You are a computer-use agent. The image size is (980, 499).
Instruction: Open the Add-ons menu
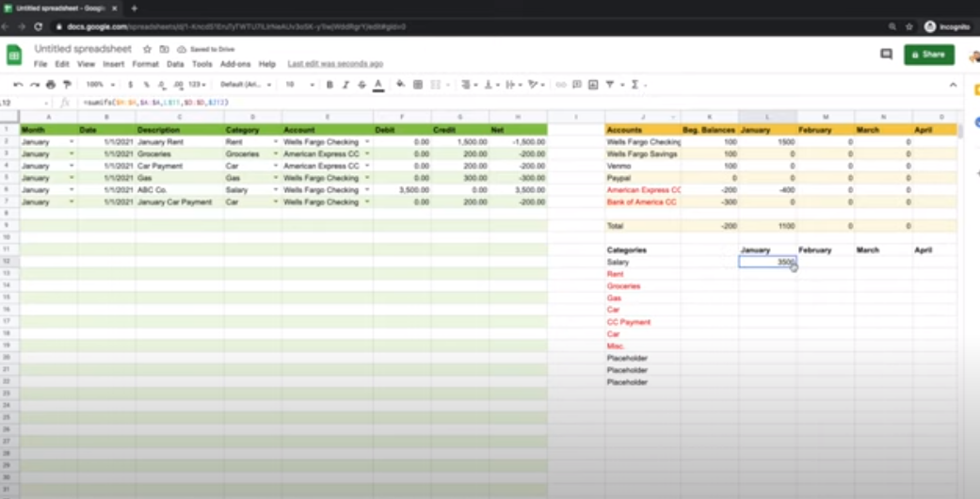coord(235,64)
